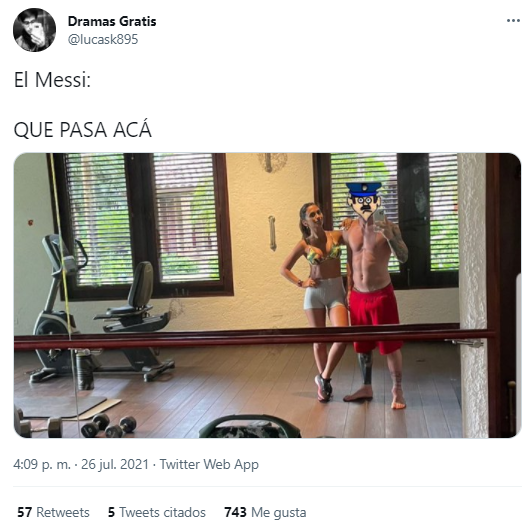The height and width of the screenshot is (531, 527).
Task: Click the gray scrollbar handle at image edge
Action: coord(518,352)
